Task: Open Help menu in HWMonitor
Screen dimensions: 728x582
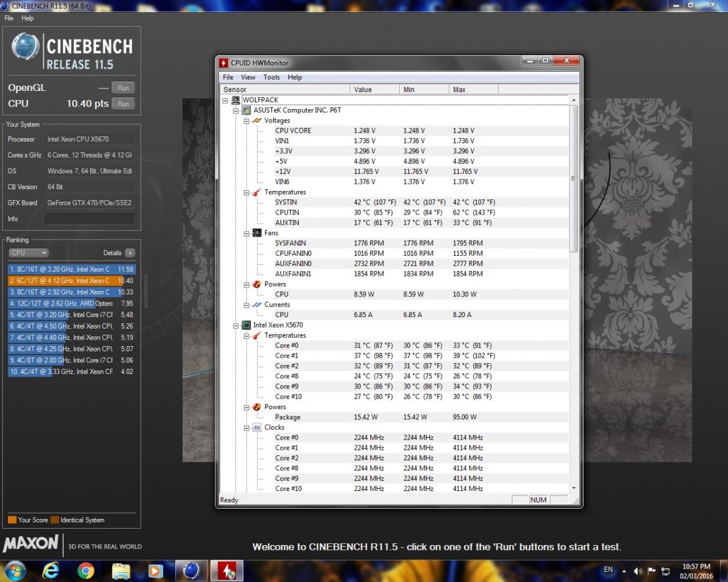Action: click(x=295, y=77)
